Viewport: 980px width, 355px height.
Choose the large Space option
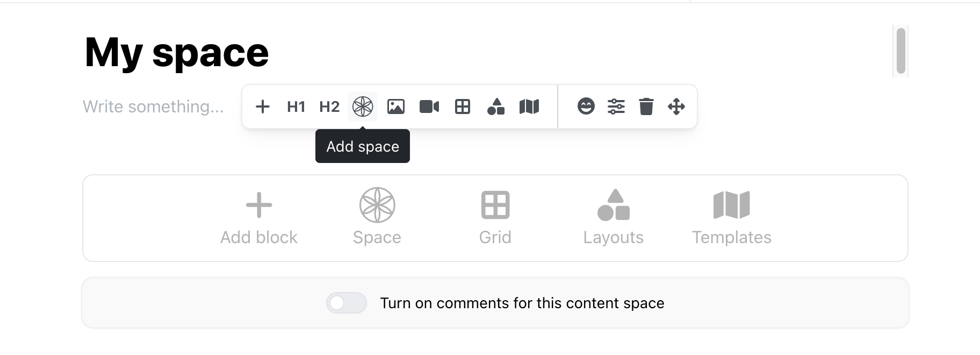pyautogui.click(x=377, y=218)
